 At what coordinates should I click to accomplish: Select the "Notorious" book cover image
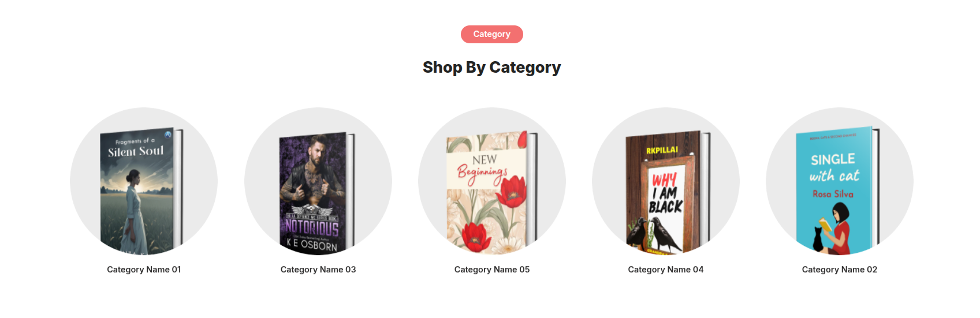(x=315, y=192)
